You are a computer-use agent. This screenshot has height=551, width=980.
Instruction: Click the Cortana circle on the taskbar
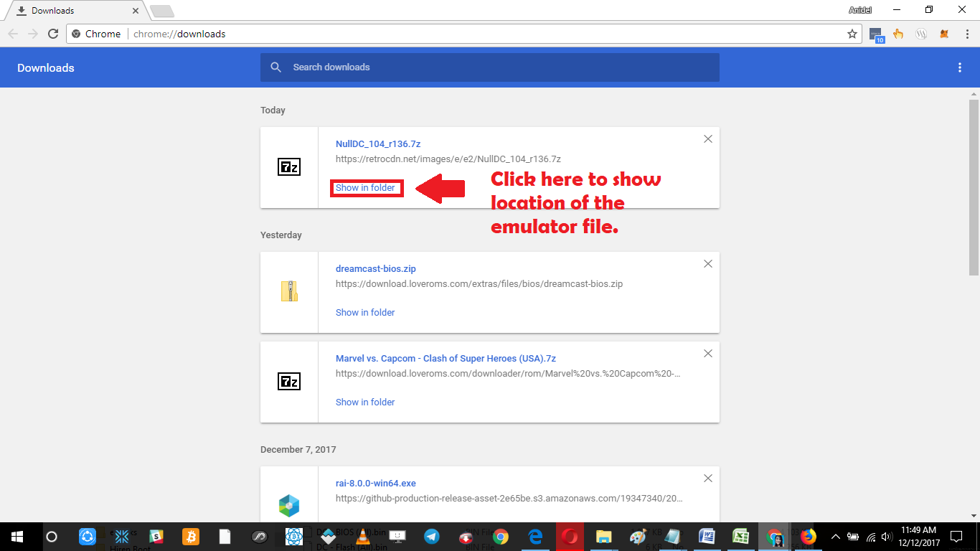(x=51, y=537)
